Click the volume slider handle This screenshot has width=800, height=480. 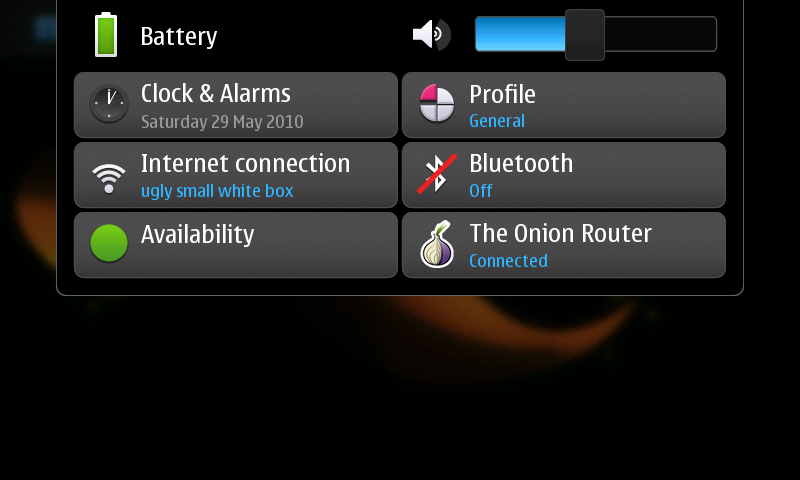(x=585, y=35)
